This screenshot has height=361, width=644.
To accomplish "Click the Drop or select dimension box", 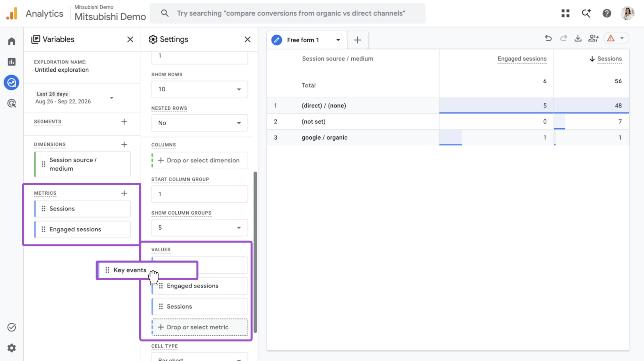I will click(x=199, y=160).
